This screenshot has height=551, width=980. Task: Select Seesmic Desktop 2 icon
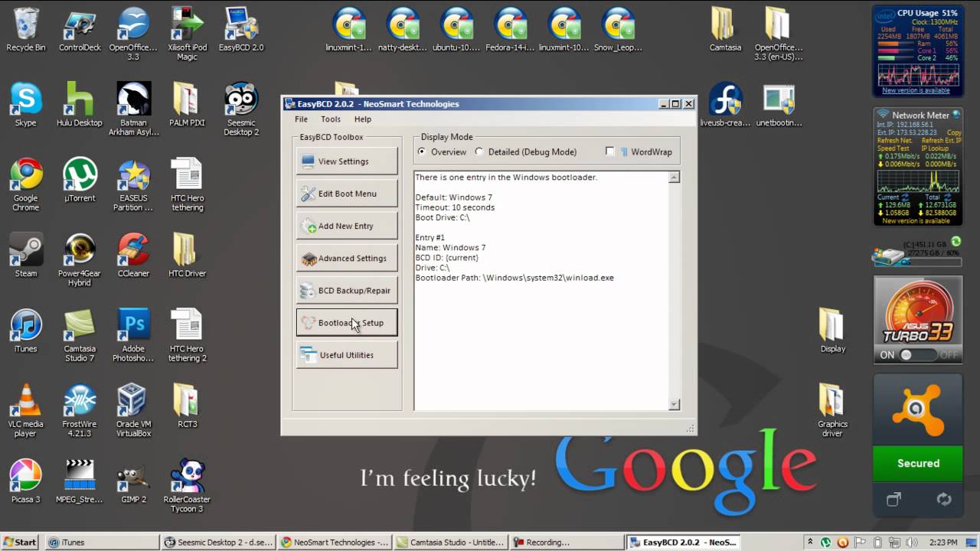(x=241, y=109)
